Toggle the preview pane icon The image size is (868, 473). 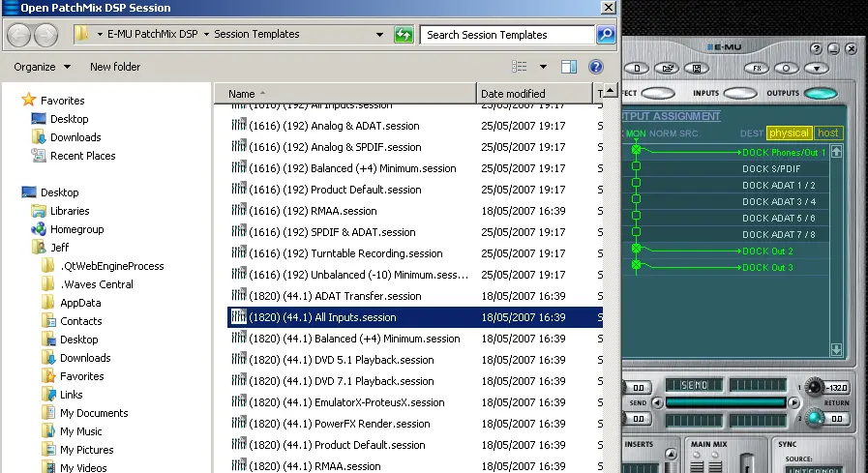tap(569, 67)
